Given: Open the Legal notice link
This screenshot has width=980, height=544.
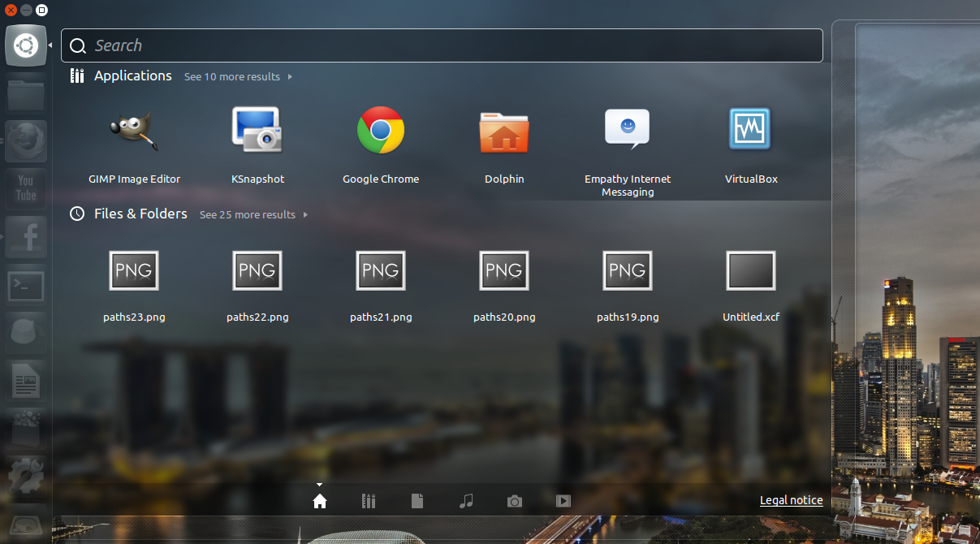Looking at the screenshot, I should coord(792,500).
